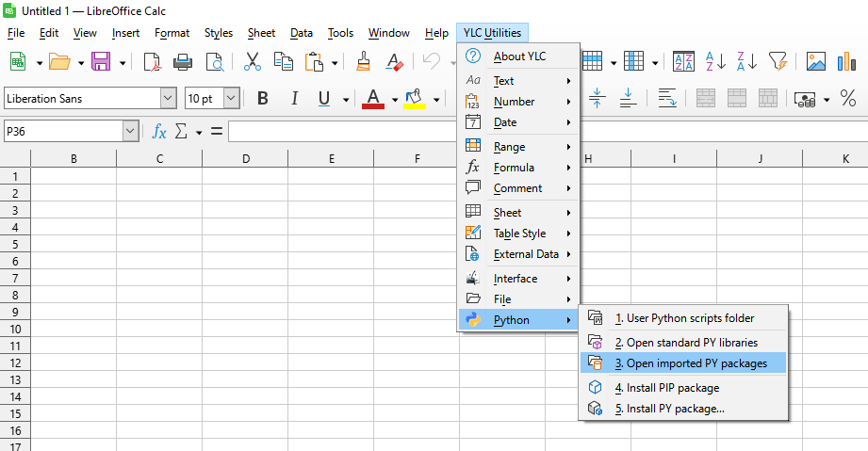Expand the Name Box cell reference dropdown
868x451 pixels.
pos(130,132)
